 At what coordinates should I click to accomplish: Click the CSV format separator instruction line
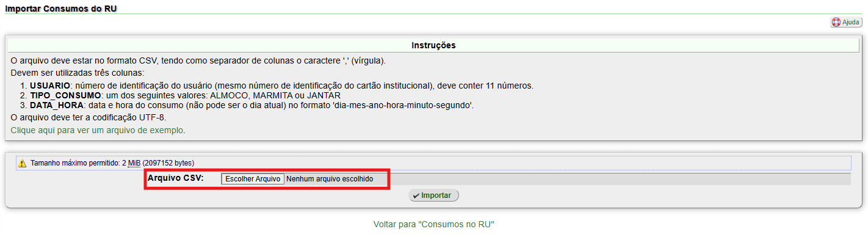(198, 61)
